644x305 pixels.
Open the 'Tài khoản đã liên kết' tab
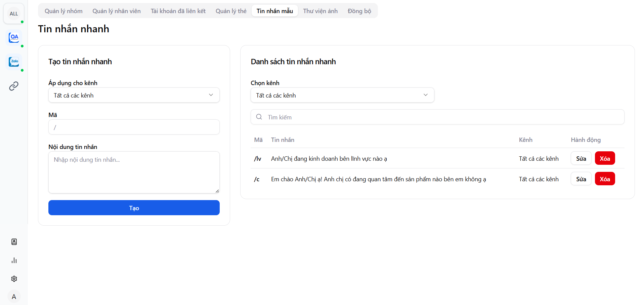tap(178, 11)
